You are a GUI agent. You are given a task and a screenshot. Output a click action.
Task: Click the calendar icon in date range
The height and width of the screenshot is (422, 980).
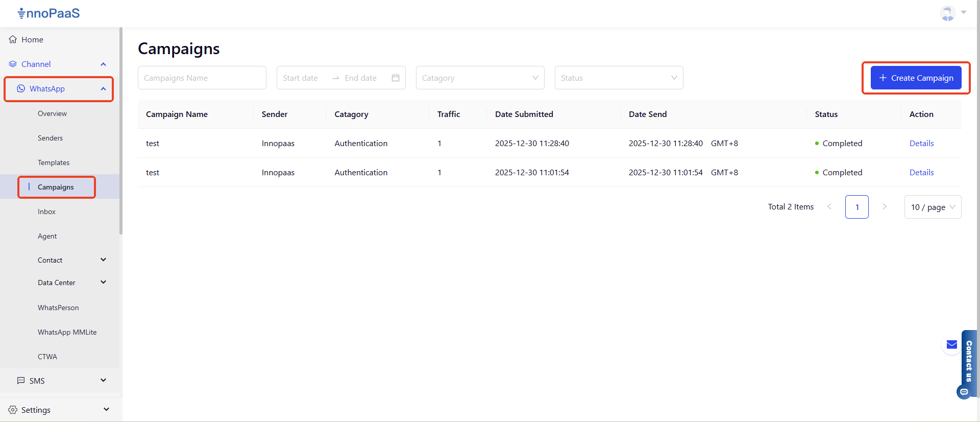395,78
